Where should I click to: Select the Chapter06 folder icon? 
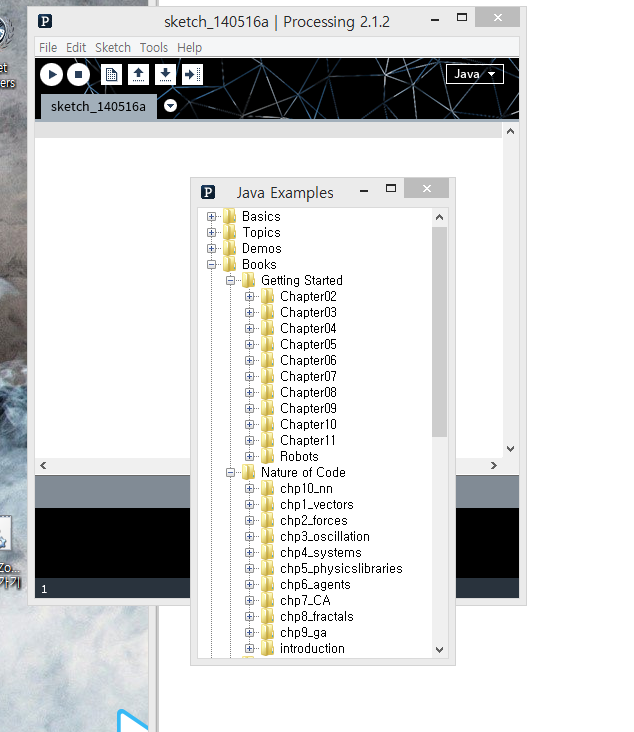pos(268,360)
